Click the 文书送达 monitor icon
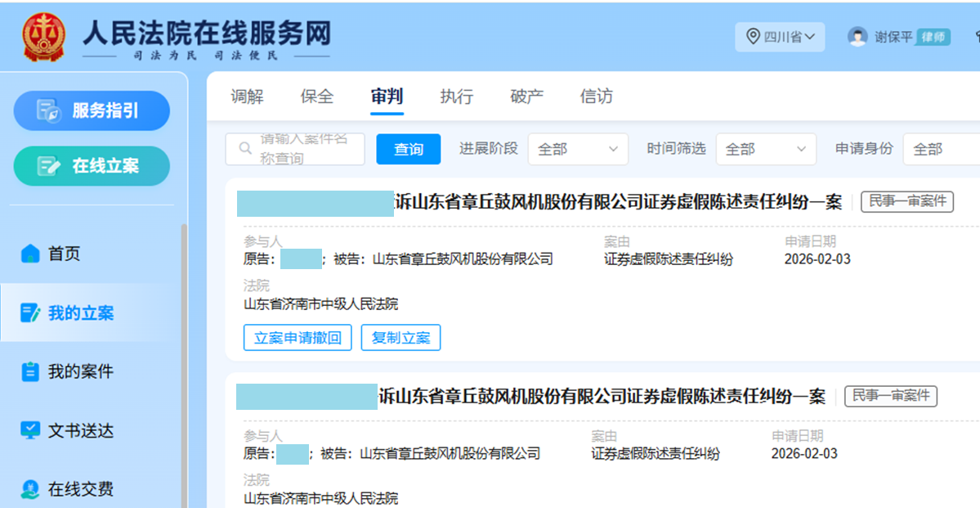 pyautogui.click(x=30, y=430)
